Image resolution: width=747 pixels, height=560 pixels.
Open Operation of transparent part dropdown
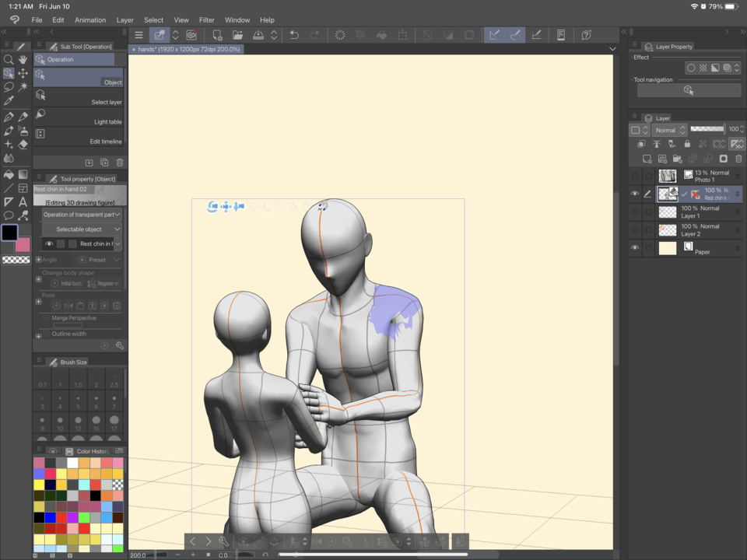pyautogui.click(x=82, y=215)
